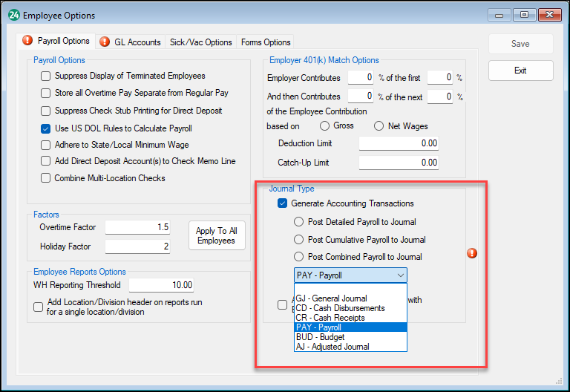The image size is (570, 392).
Task: Enable Combine Multi-Location Checks
Action: [x=46, y=178]
